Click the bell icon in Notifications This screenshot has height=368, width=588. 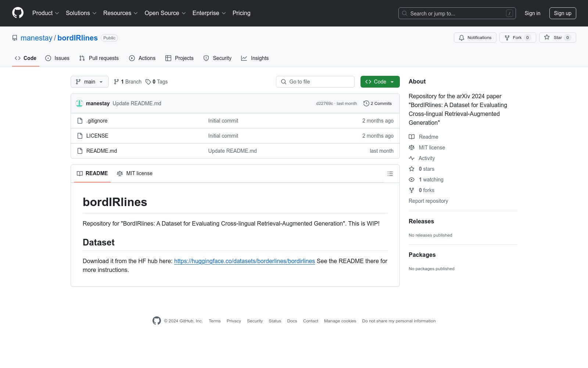pyautogui.click(x=462, y=38)
